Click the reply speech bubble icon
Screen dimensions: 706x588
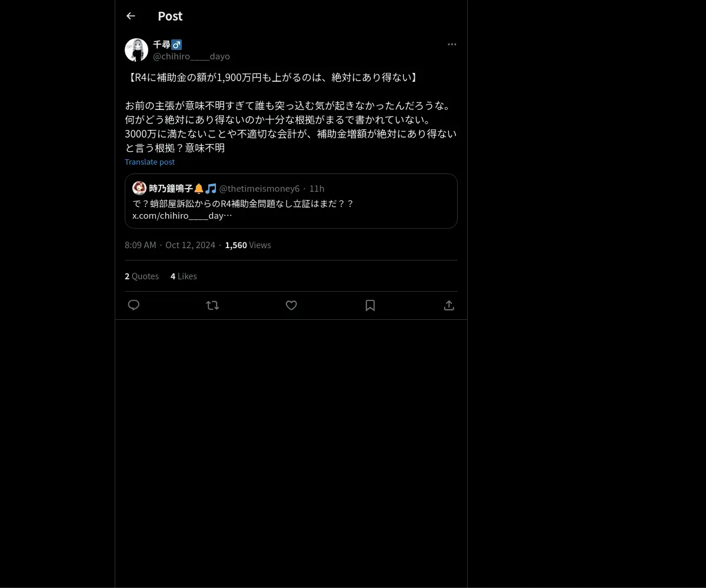(134, 305)
